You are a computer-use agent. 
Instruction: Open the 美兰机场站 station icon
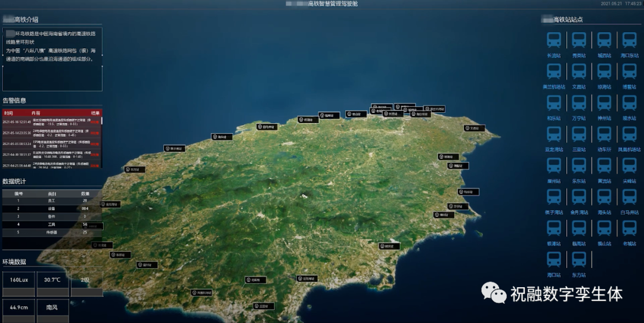pos(553,72)
